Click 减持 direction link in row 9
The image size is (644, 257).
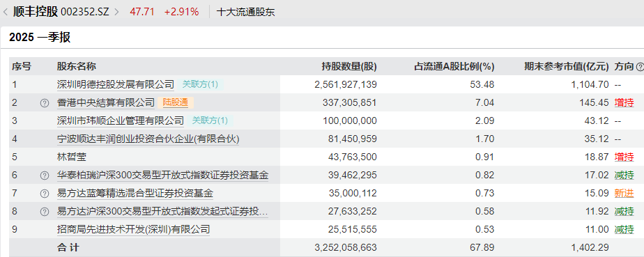(624, 229)
